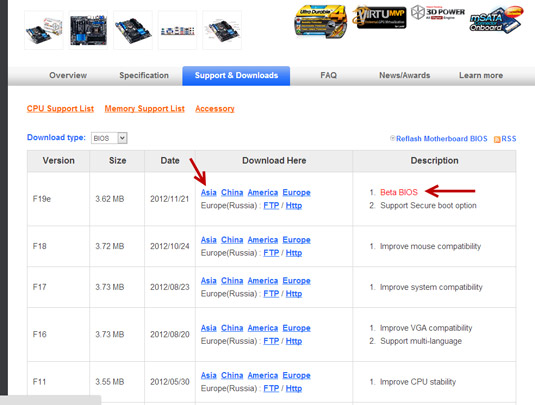Image resolution: width=535 pixels, height=405 pixels.
Task: Open the CPU Support List link
Action: click(x=60, y=109)
